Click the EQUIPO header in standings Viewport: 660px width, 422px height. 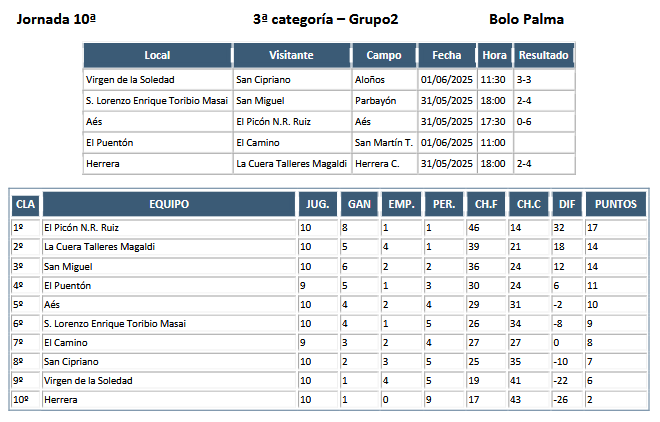(169, 204)
